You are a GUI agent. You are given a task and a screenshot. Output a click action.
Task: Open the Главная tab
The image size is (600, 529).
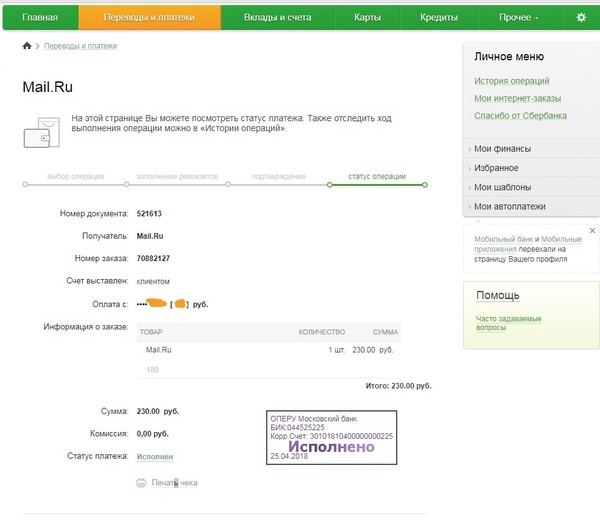pyautogui.click(x=40, y=17)
